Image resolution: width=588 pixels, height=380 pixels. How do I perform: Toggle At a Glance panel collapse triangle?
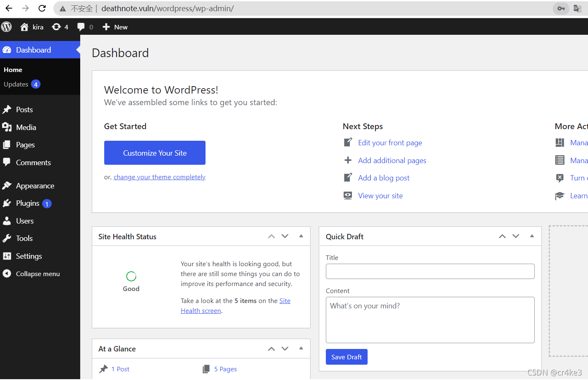click(301, 348)
